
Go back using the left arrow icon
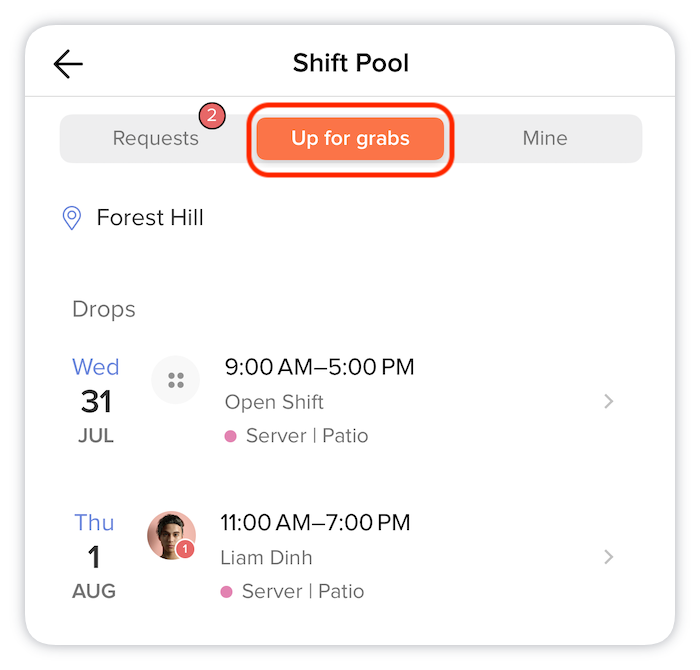point(68,64)
